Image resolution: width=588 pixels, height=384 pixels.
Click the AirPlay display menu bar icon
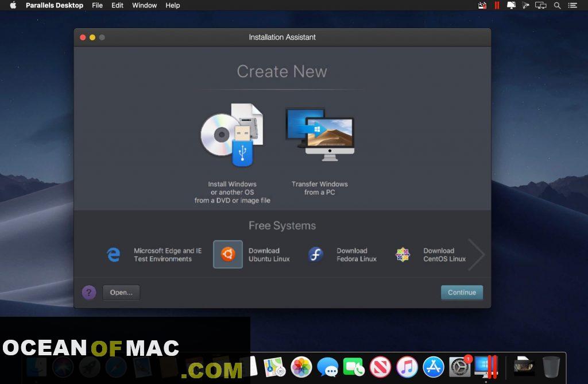click(x=511, y=5)
